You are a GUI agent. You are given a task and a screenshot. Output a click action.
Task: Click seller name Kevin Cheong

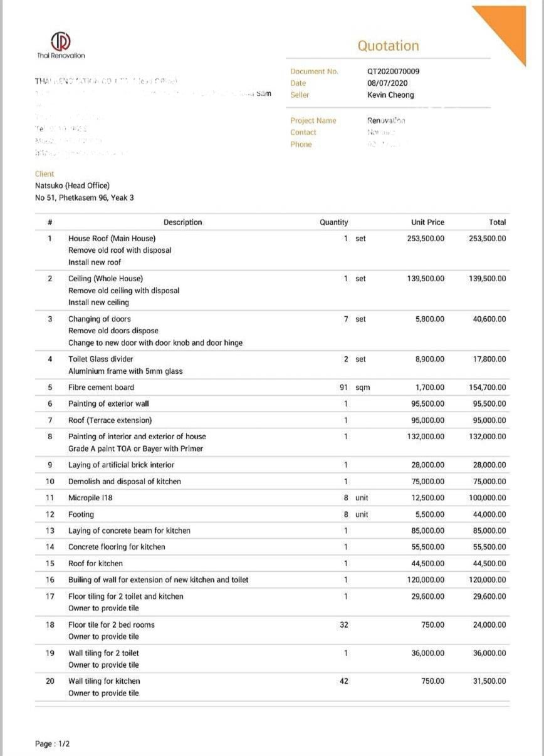click(390, 95)
